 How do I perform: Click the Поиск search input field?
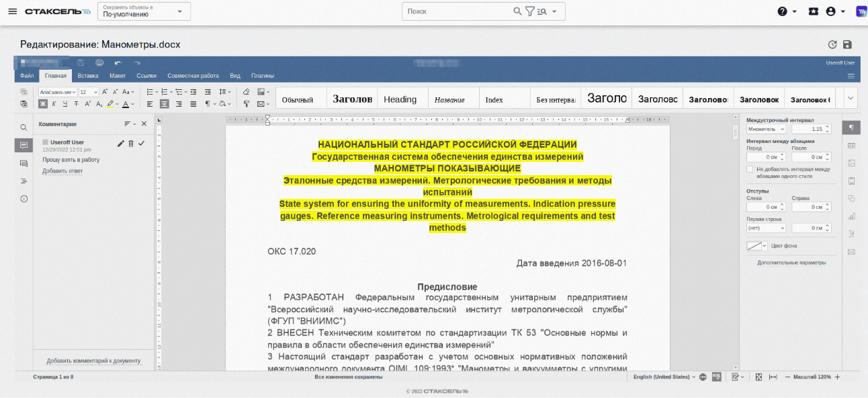point(457,11)
